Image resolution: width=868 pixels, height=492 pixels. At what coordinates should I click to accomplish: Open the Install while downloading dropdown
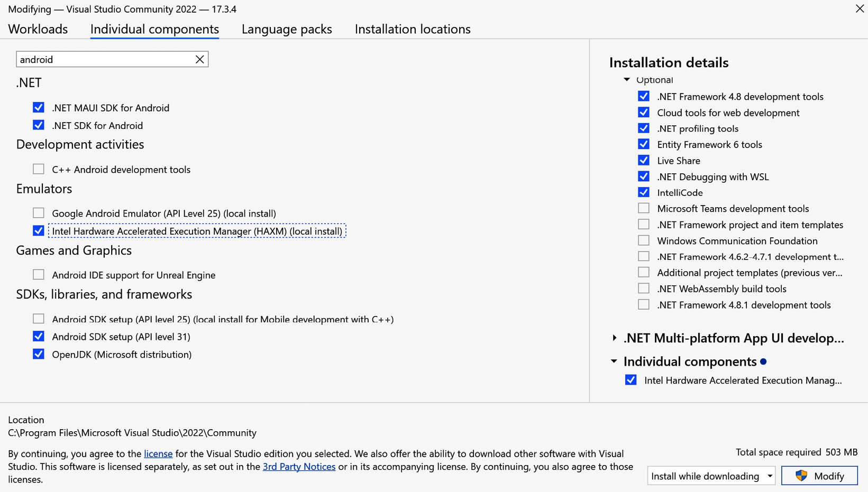coord(711,476)
